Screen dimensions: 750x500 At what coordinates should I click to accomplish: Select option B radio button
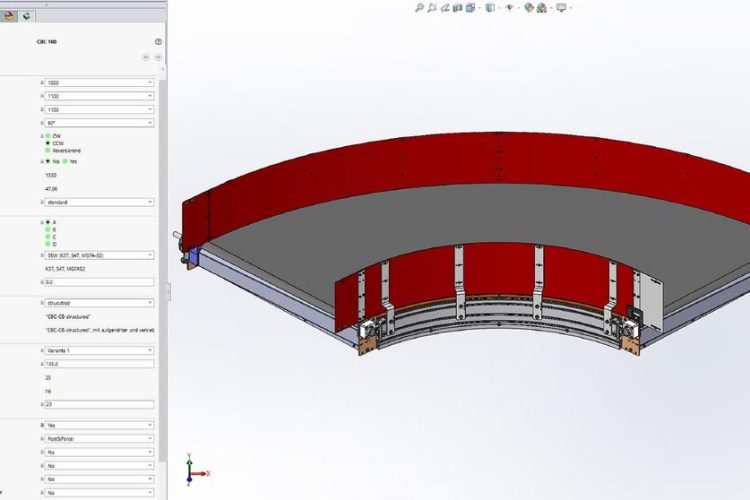[47, 229]
